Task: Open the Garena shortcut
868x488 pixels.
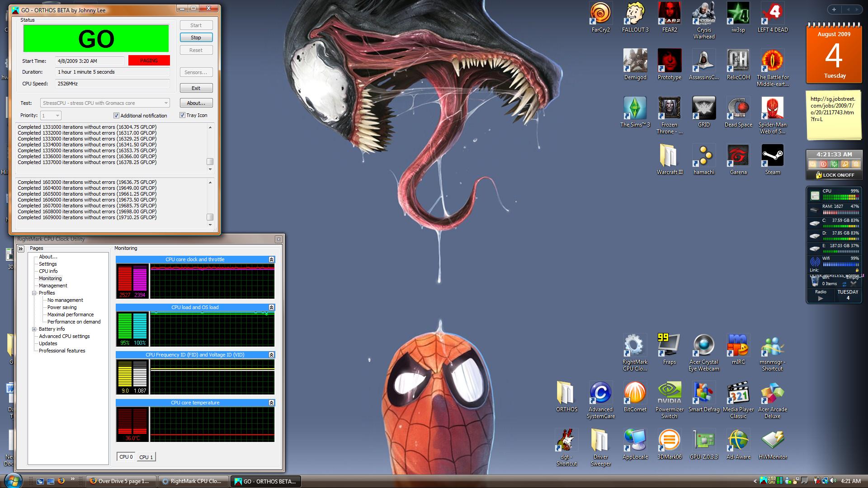Action: pyautogui.click(x=738, y=160)
